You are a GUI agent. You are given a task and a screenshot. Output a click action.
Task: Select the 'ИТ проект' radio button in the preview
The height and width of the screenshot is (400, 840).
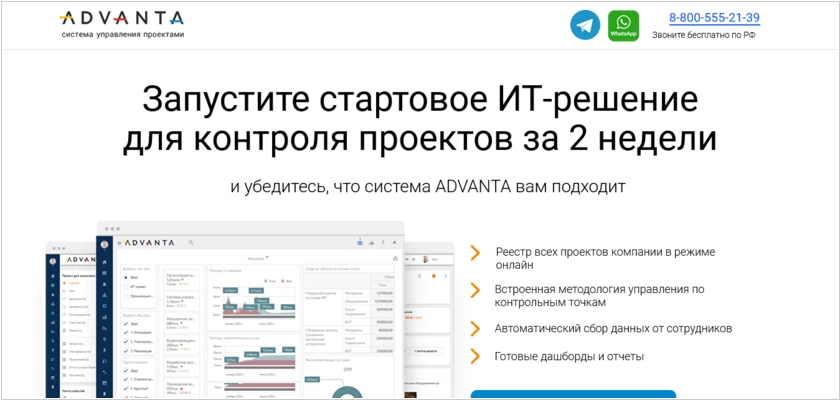point(126,286)
